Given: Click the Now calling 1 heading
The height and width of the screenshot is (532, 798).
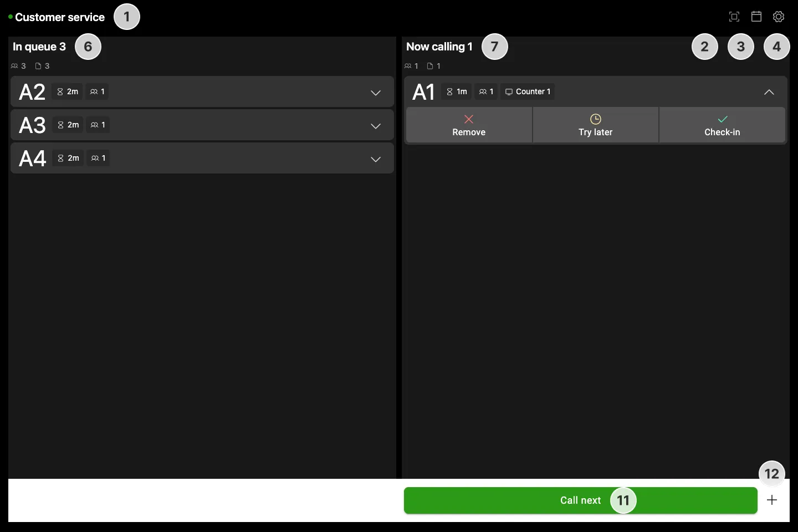Looking at the screenshot, I should point(439,47).
